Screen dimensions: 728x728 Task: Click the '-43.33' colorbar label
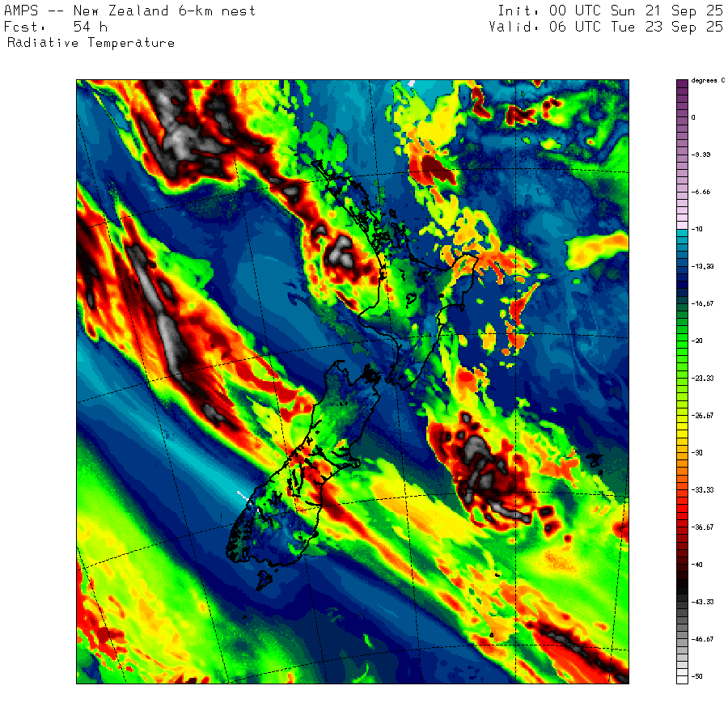(702, 602)
